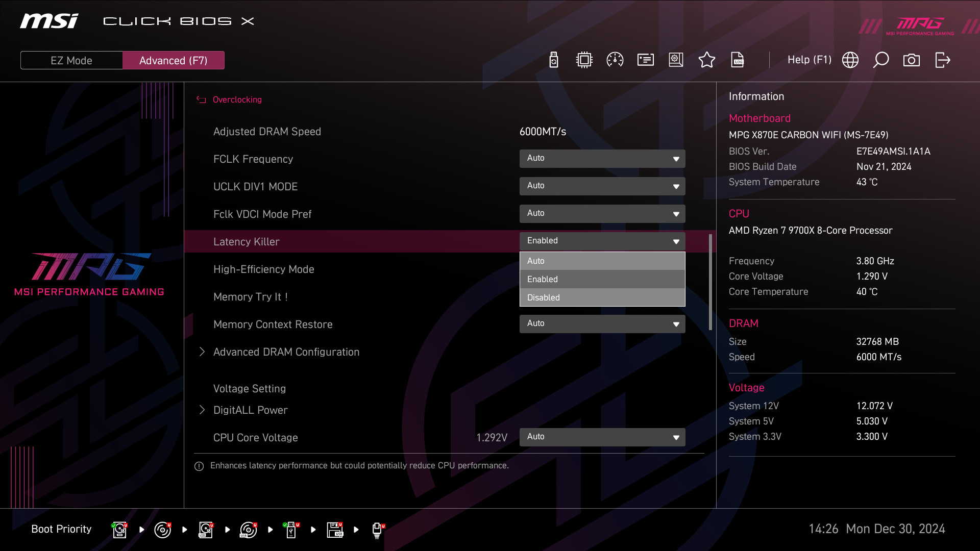Click DRAM speed 6000 MT/s value

click(878, 357)
